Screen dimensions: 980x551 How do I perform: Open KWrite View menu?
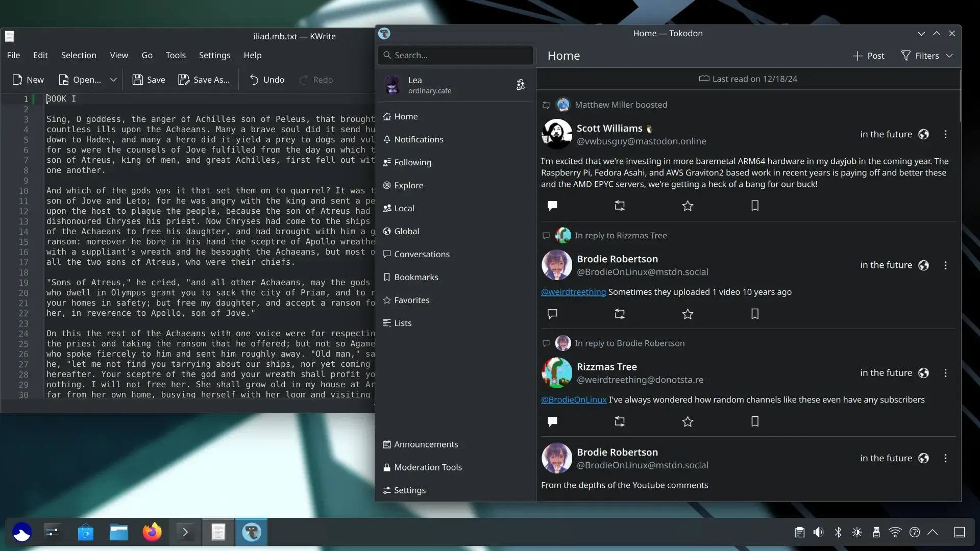click(119, 55)
